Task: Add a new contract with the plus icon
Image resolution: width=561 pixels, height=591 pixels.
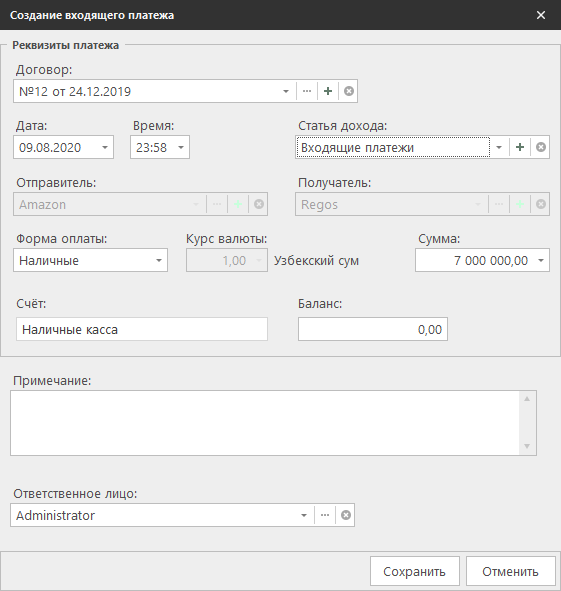Action: tap(328, 91)
